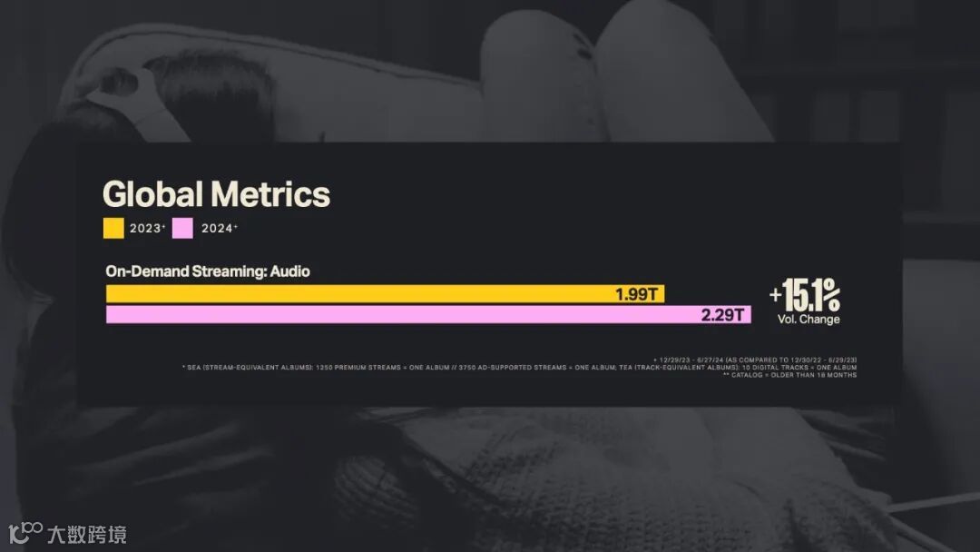Click the pink 2024 legend swatch
The width and height of the screenshot is (980, 552).
click(182, 228)
